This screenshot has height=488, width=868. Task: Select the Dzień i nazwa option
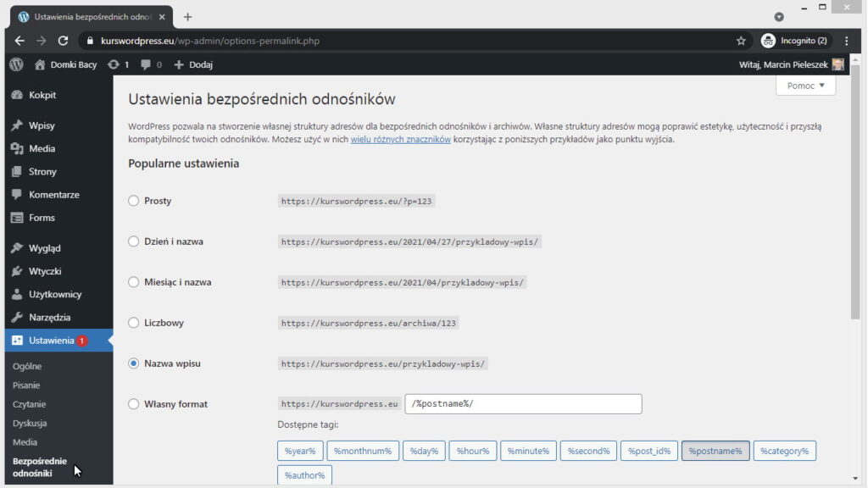tap(133, 241)
